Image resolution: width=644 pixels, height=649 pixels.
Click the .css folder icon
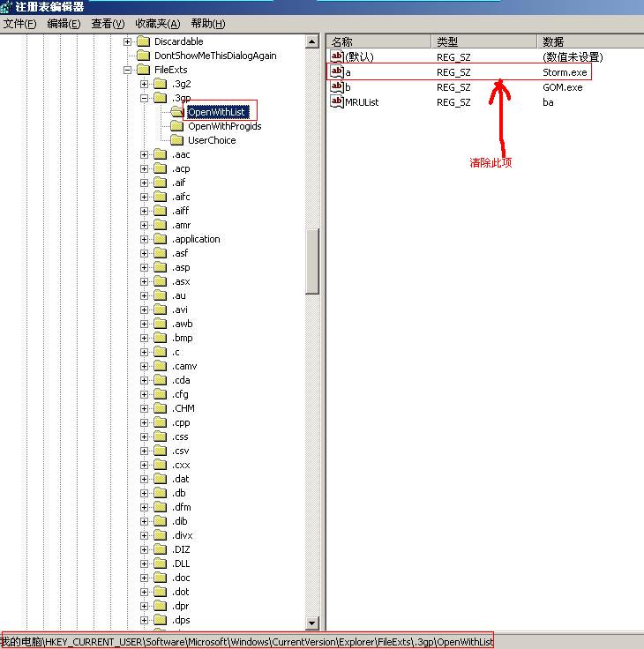[x=161, y=436]
